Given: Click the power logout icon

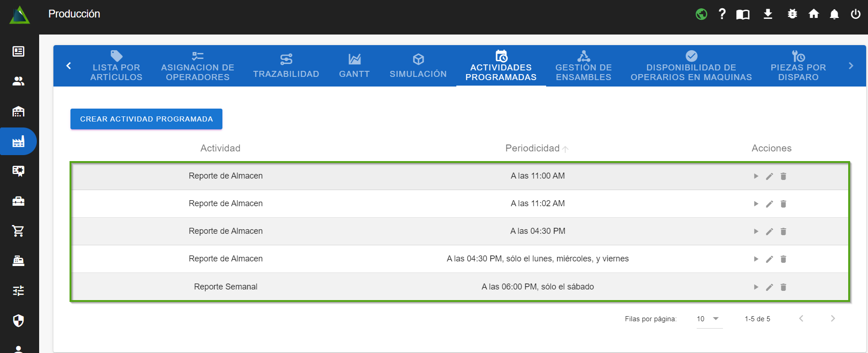Looking at the screenshot, I should pos(855,14).
